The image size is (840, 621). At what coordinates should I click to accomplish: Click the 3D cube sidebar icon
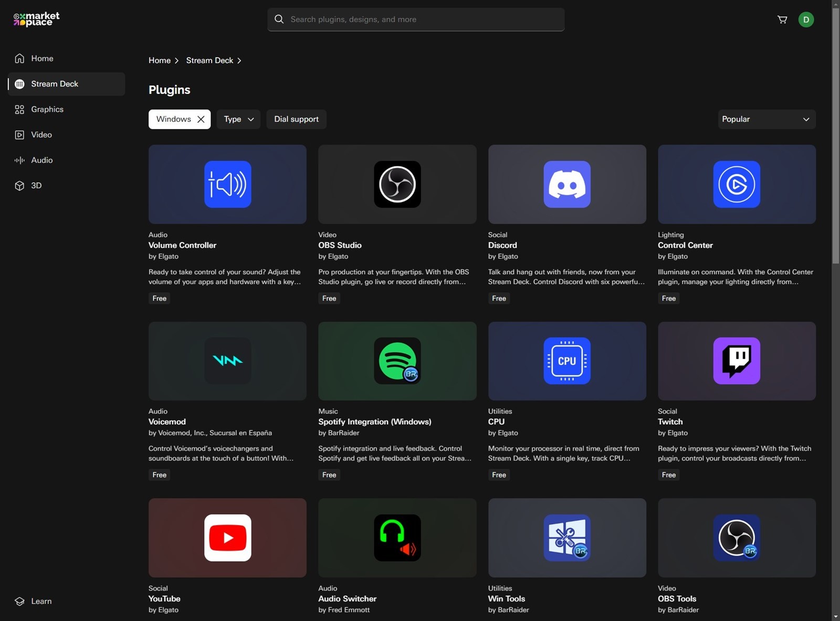[19, 186]
